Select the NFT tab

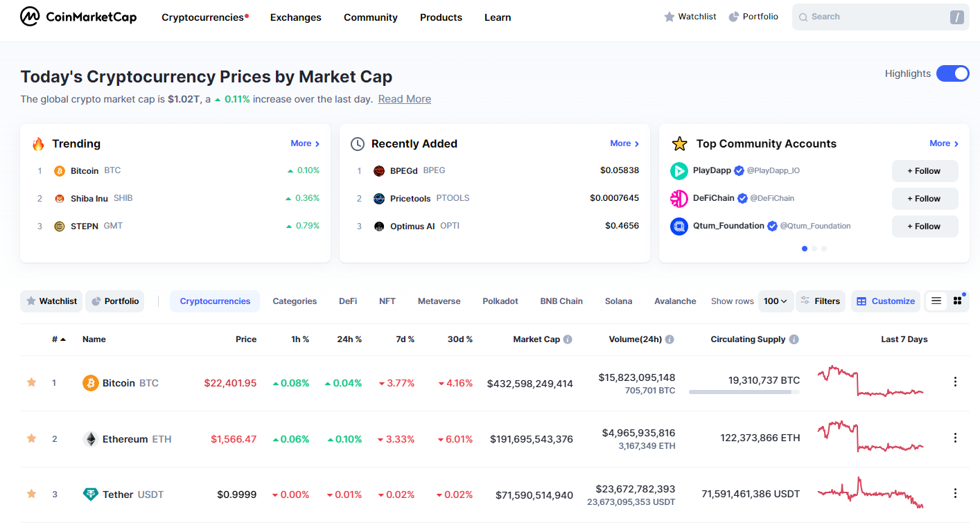[387, 301]
